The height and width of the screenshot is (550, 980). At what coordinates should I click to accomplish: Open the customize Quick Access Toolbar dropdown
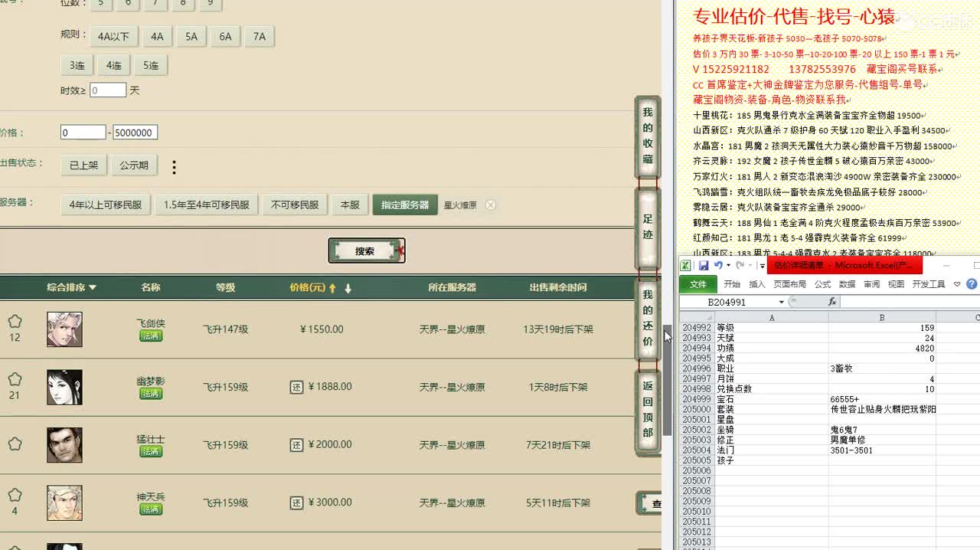pyautogui.click(x=763, y=265)
